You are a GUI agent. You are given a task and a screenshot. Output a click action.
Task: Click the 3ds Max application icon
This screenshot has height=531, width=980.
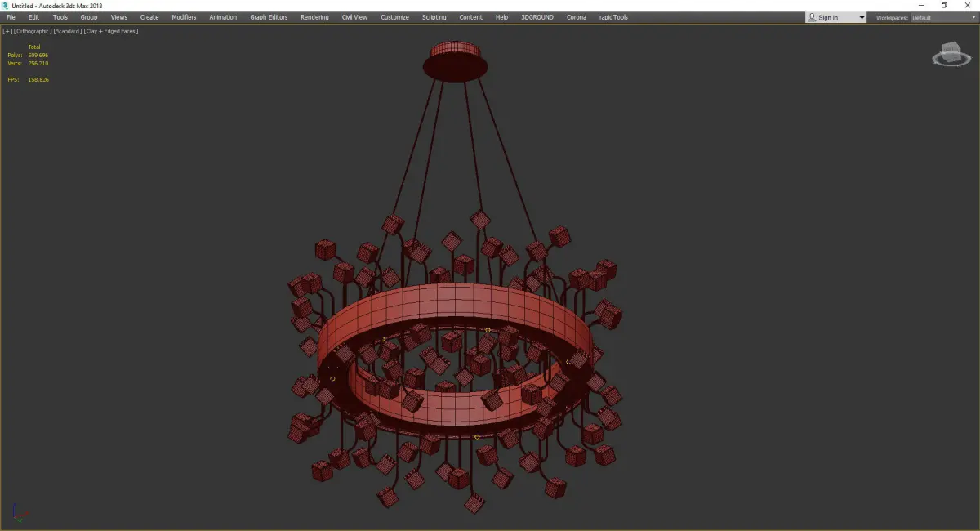(x=5, y=6)
